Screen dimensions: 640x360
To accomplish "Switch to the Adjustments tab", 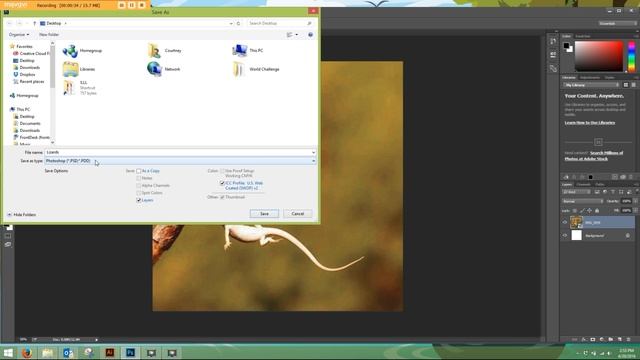I will pos(590,78).
